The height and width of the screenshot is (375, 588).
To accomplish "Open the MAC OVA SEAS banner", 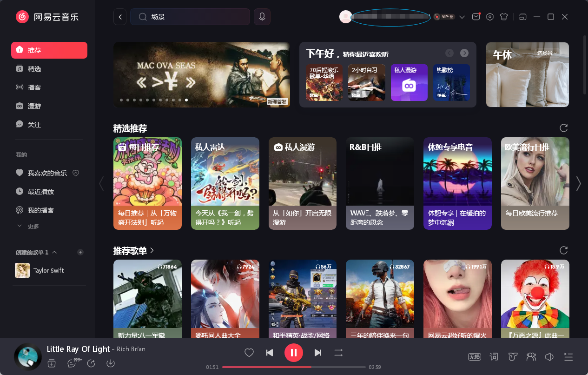I will pyautogui.click(x=202, y=74).
